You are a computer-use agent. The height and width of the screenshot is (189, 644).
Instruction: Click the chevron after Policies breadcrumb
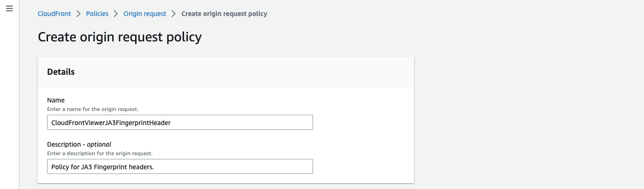click(116, 14)
